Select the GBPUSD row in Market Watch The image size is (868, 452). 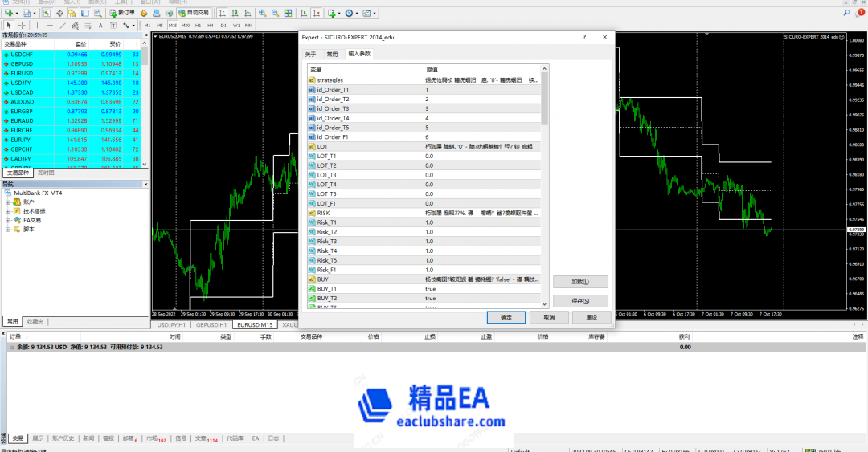click(72, 64)
